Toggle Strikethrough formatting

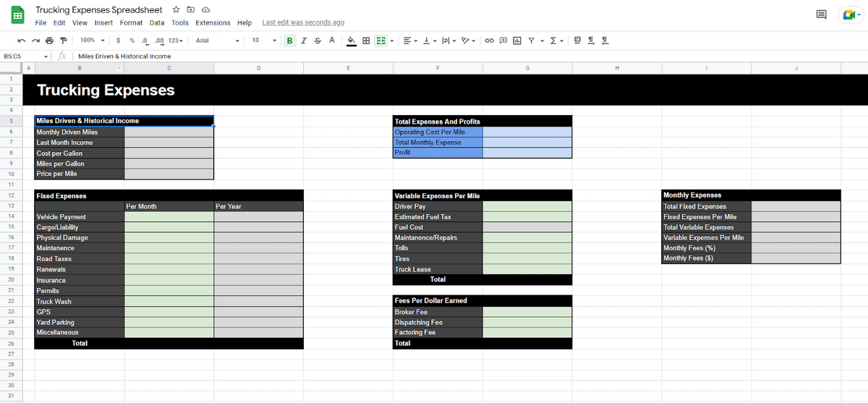tap(318, 41)
